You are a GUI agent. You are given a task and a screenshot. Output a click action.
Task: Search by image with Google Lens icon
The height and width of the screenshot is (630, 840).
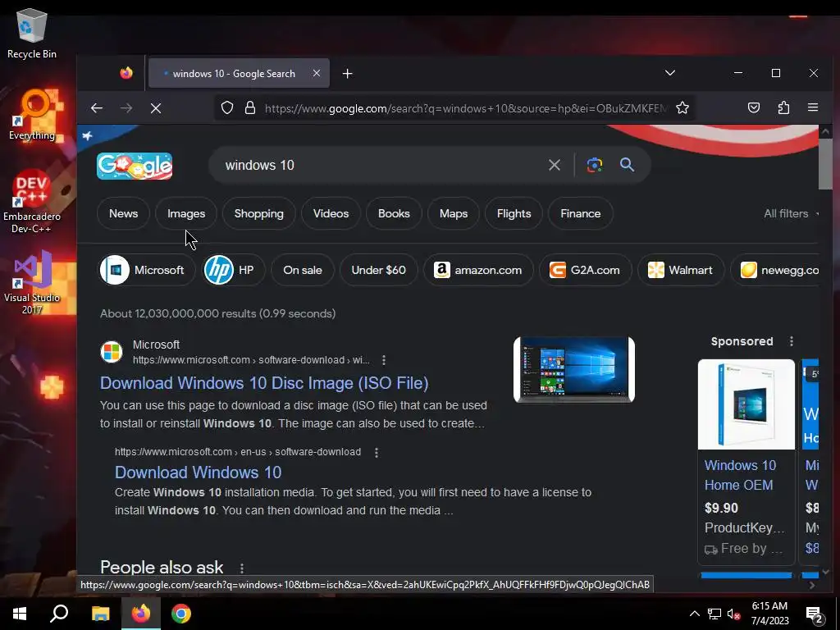(x=594, y=165)
